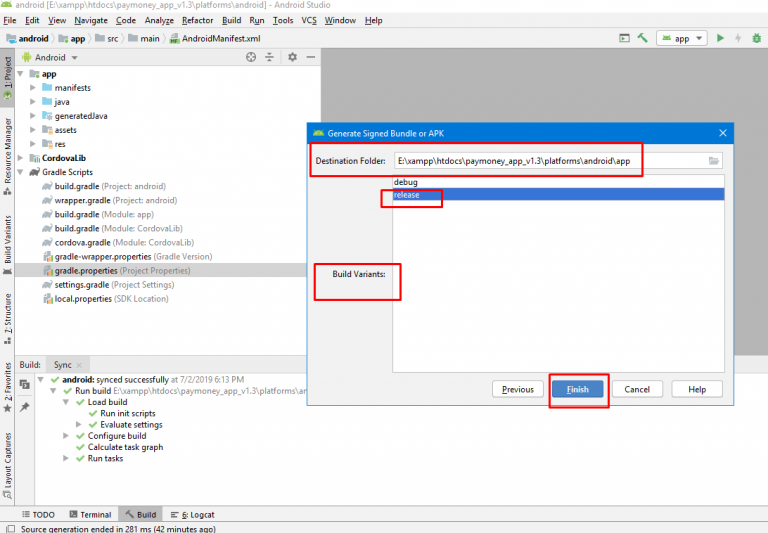Run the app with green play icon

tap(719, 38)
